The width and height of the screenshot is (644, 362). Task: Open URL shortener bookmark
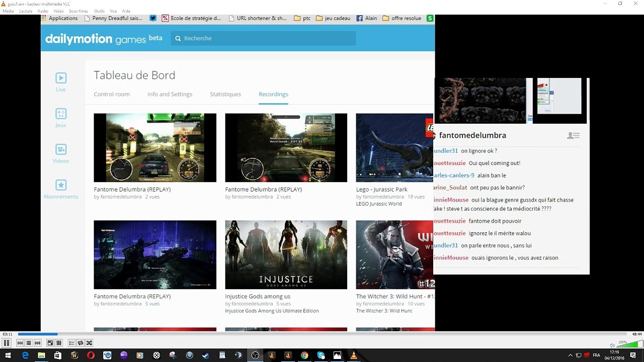258,18
